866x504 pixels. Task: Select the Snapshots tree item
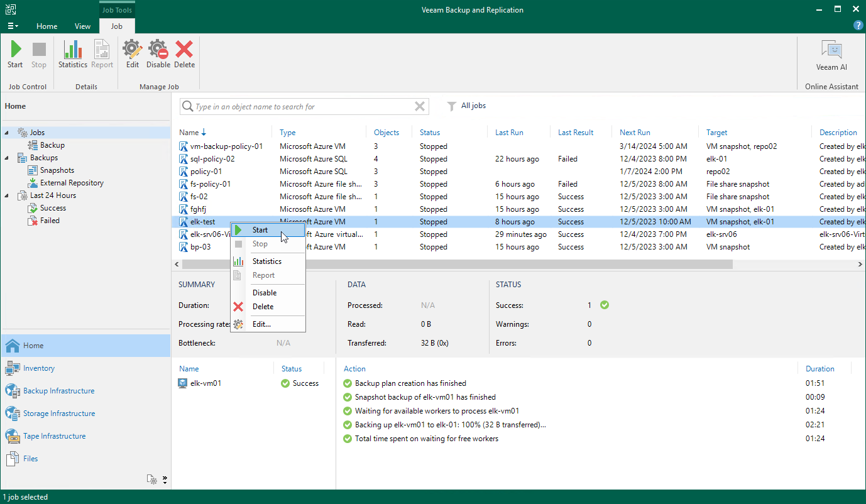(57, 170)
